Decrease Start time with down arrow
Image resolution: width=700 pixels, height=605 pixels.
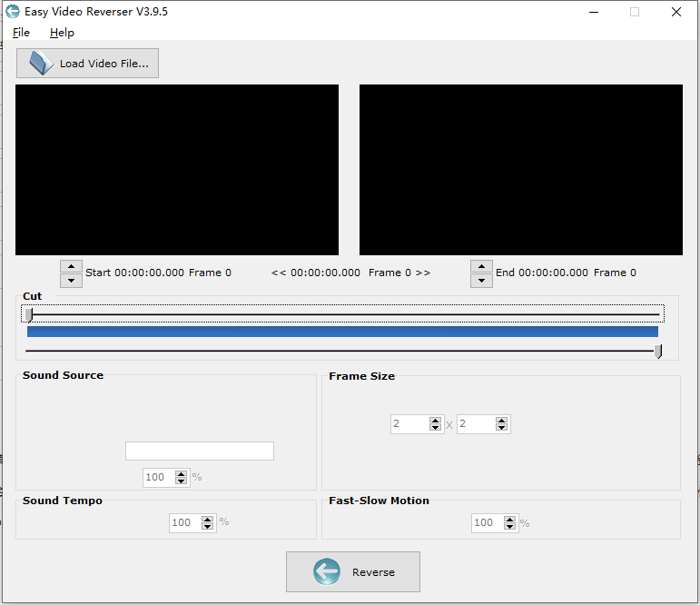(x=71, y=281)
